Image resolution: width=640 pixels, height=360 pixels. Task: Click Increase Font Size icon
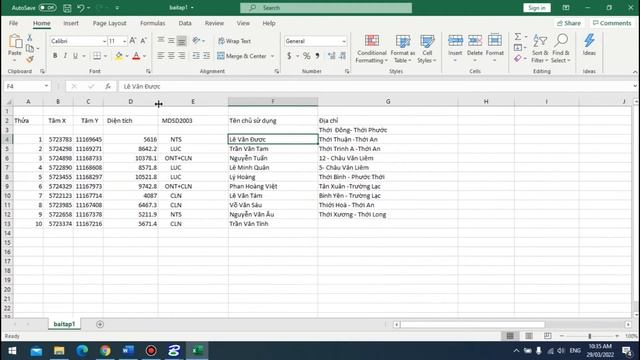click(x=133, y=41)
